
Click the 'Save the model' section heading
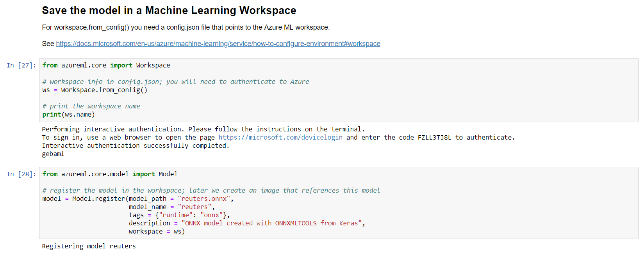tap(169, 11)
